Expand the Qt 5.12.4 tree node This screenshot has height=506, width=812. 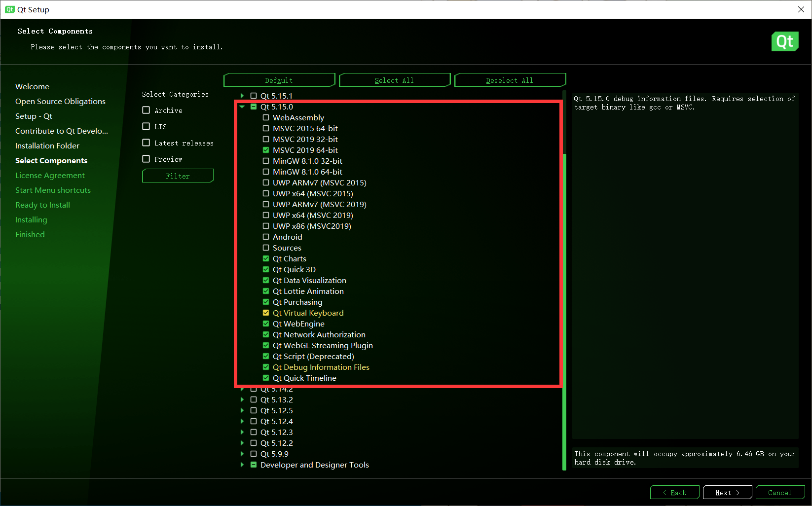(x=242, y=421)
